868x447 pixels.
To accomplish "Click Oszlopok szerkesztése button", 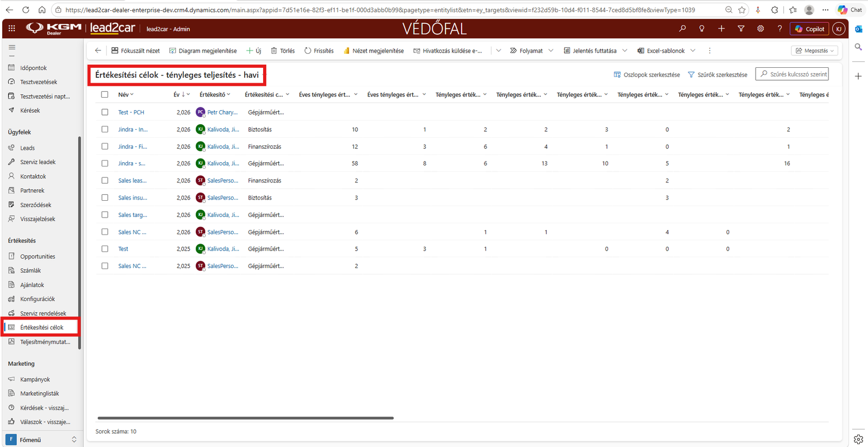I will click(x=647, y=75).
